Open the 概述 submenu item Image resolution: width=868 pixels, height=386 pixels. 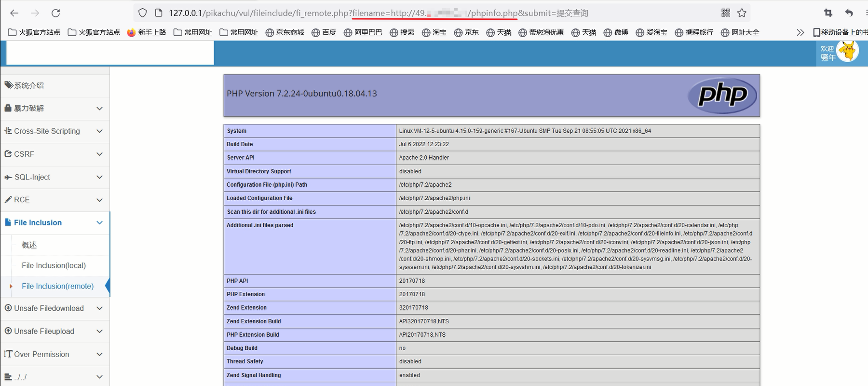pos(29,245)
